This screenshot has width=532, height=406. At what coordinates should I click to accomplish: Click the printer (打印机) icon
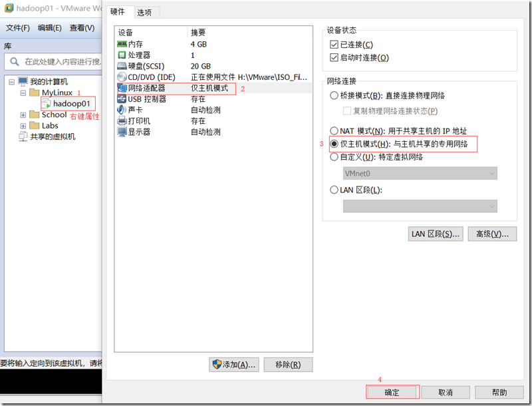[122, 121]
